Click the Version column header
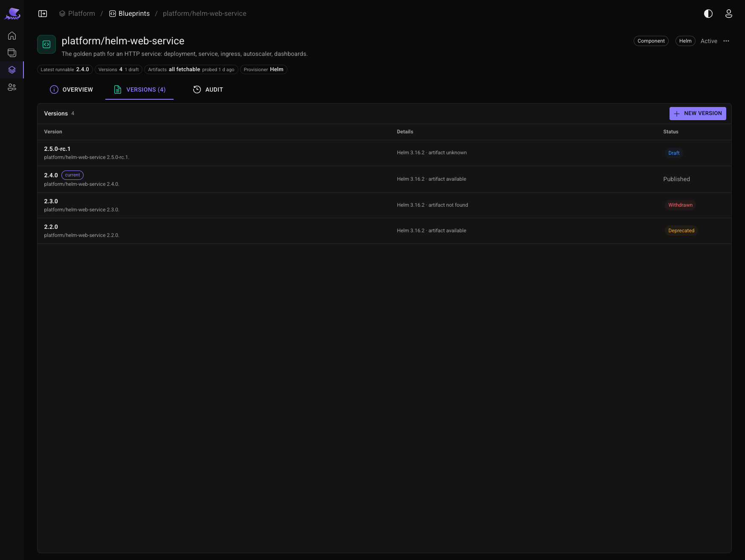Screen dimensions: 745x560 (53, 132)
